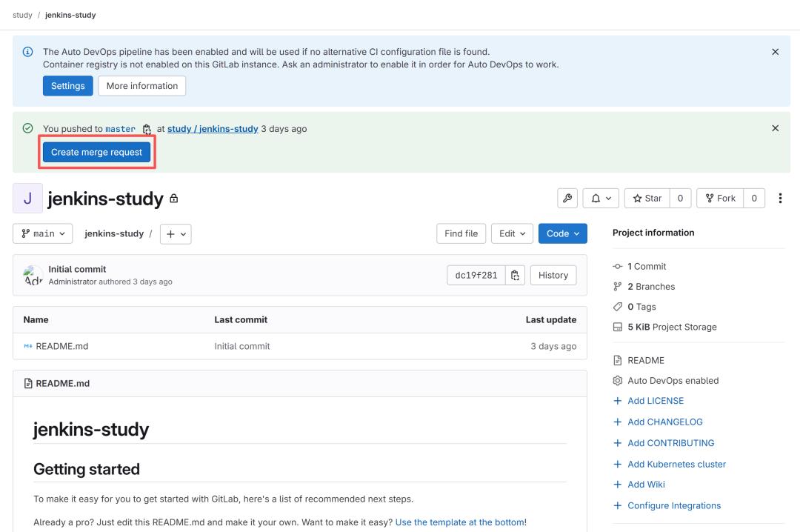Open the project via commits icon showing 1 Commit
800x532 pixels.
(617, 265)
